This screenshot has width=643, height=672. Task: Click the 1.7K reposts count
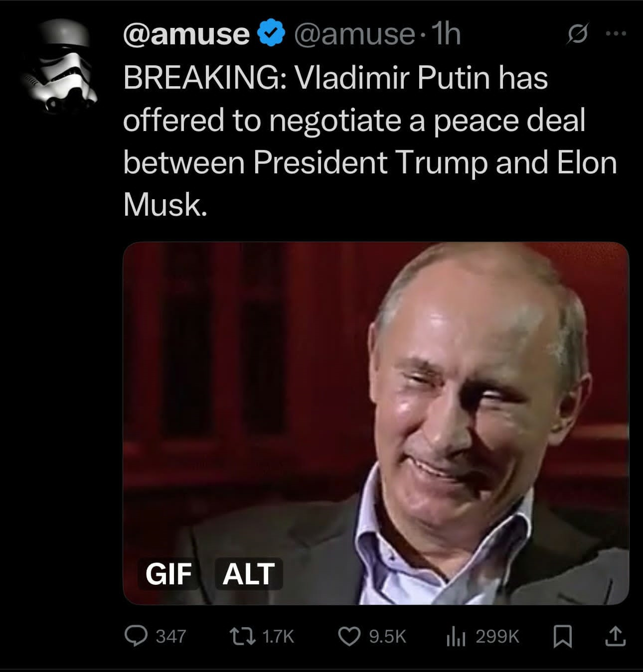pos(278,636)
